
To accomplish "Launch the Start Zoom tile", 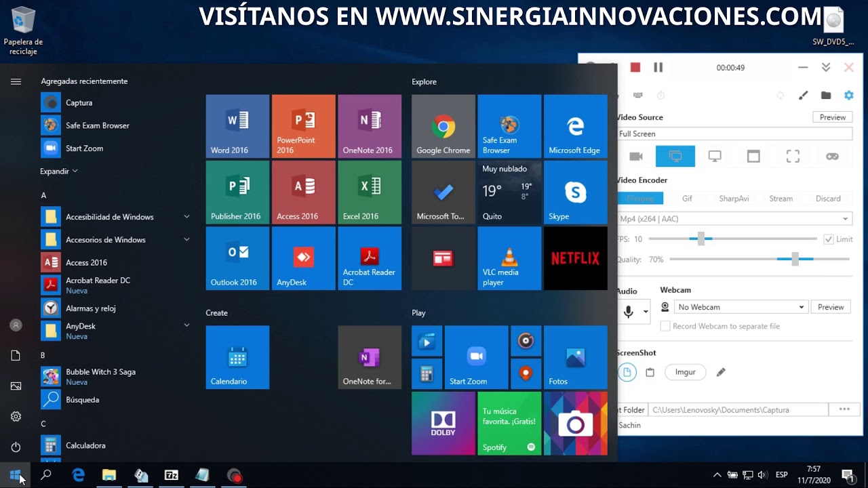I will pyautogui.click(x=477, y=357).
